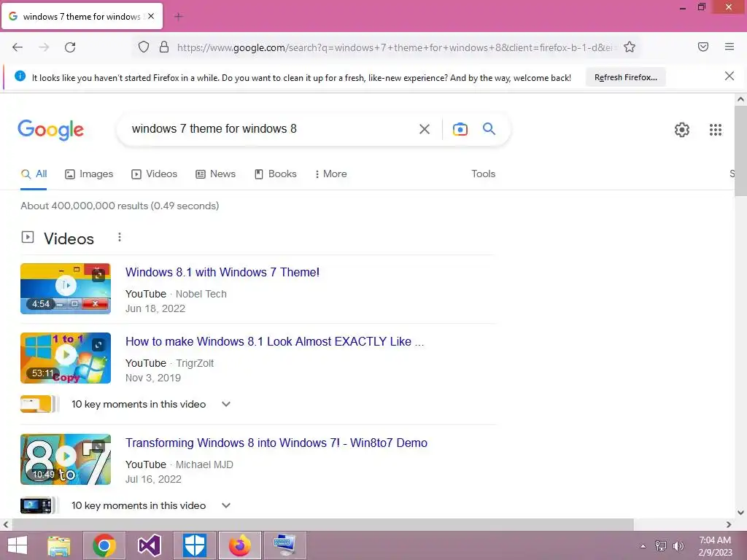747x560 pixels.
Task: Launch Google Chrome from the taskbar
Action: (x=104, y=545)
